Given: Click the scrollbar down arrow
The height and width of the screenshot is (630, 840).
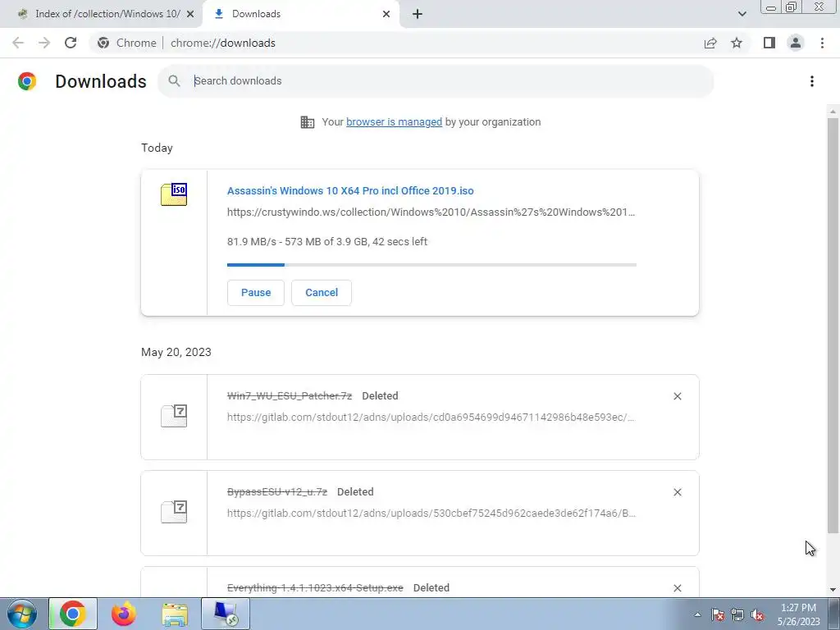Looking at the screenshot, I should point(833,590).
